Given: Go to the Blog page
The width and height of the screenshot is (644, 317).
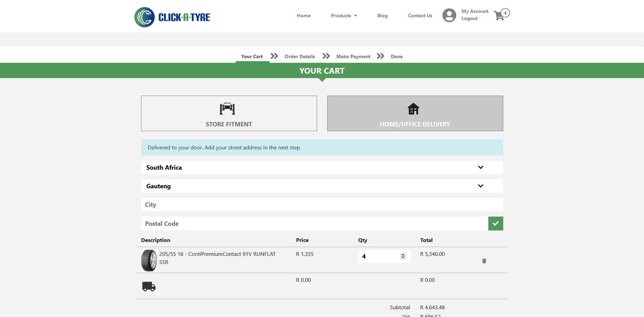Looking at the screenshot, I should (x=382, y=16).
